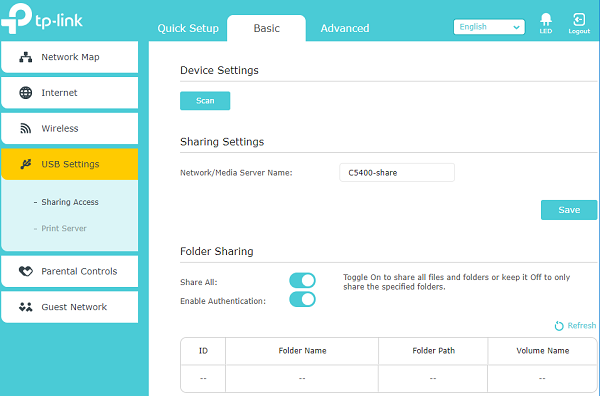Viewport: 600px width, 396px height.
Task: Click the Folder Sharing heading
Action: [217, 251]
